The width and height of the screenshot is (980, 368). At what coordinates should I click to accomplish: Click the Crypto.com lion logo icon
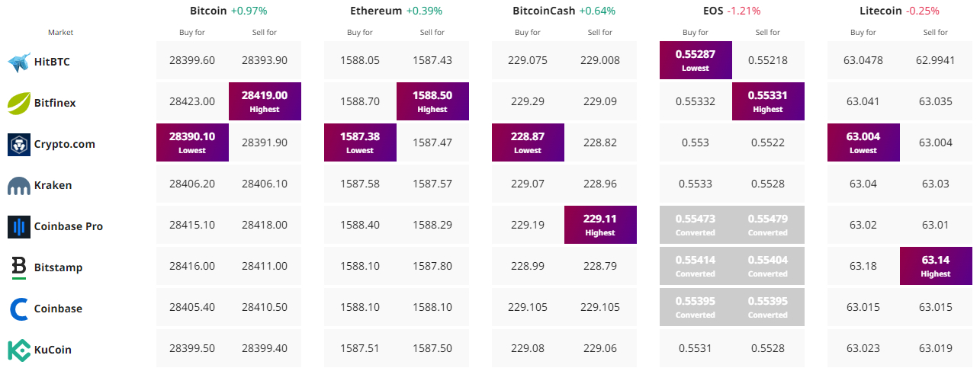click(x=18, y=144)
